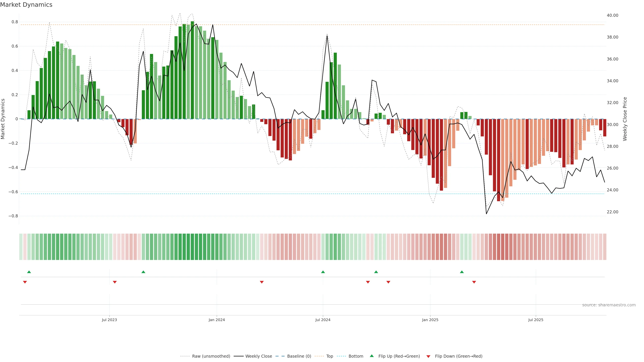Screen dimensions: 644x362
Task: Click the last red flip-down triangle marker
Action: coord(474,282)
